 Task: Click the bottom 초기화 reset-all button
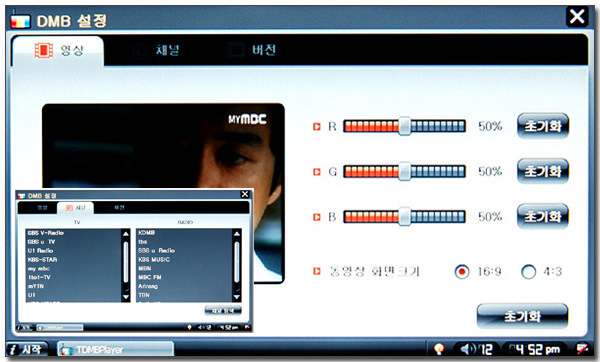[522, 316]
